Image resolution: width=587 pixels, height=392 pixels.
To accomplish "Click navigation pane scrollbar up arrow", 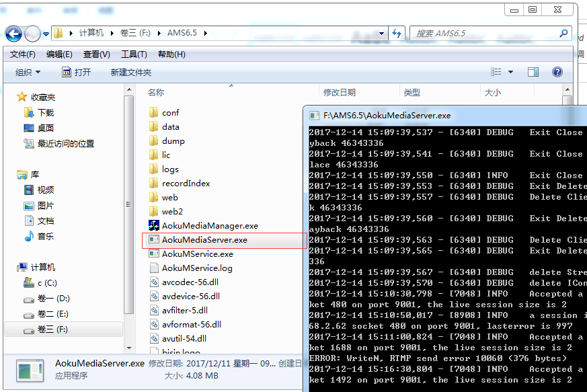I will click(129, 90).
